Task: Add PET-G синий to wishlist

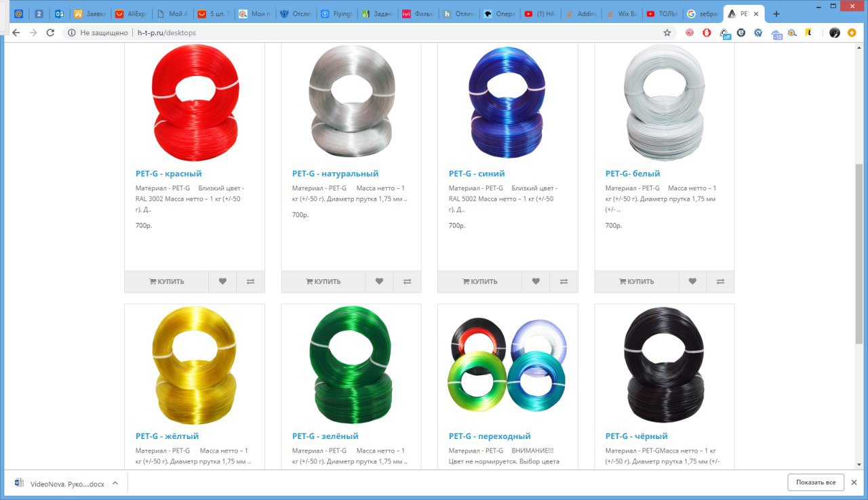Action: coord(536,282)
